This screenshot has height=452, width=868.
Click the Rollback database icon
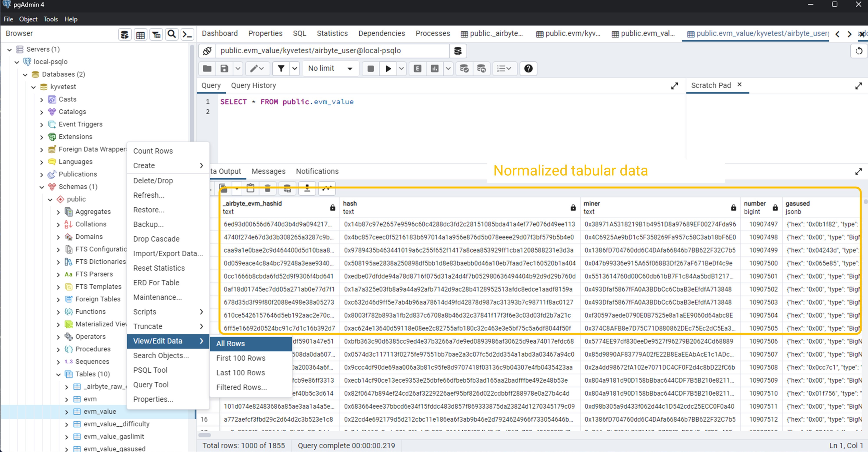481,69
